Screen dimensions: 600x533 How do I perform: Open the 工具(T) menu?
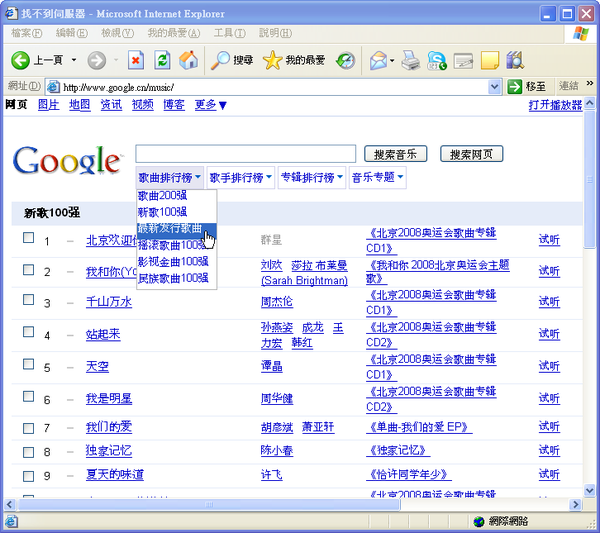click(230, 33)
